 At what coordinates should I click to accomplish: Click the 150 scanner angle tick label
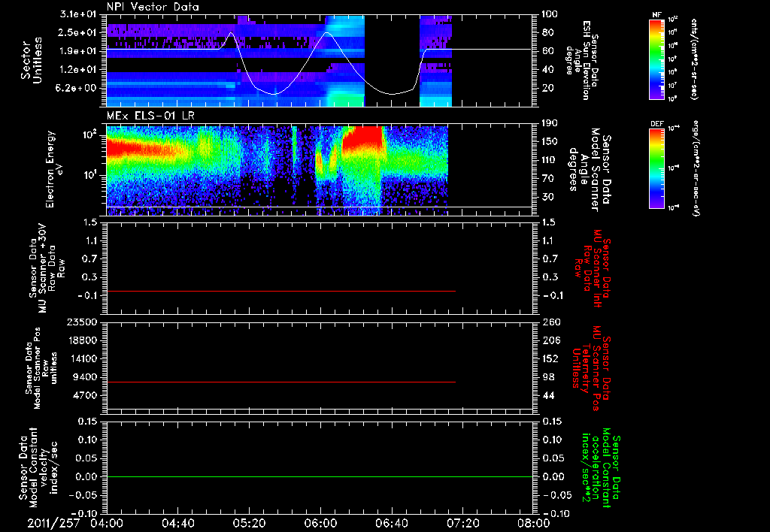(551, 142)
